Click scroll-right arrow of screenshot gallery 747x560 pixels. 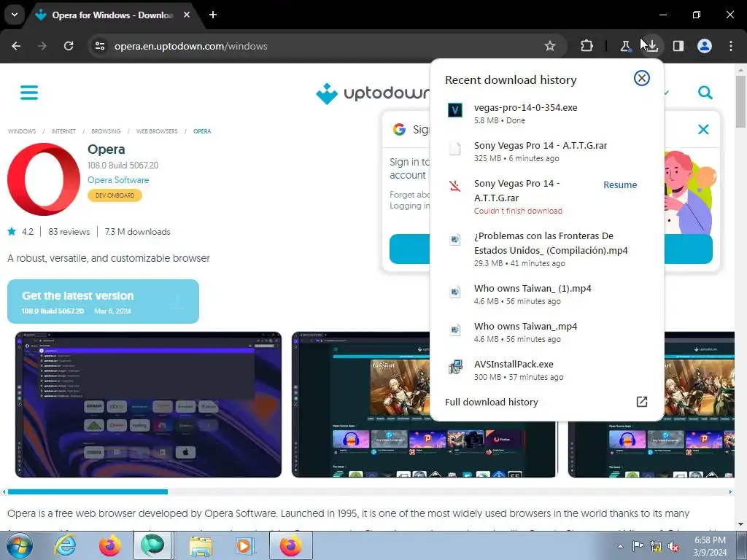(x=730, y=492)
